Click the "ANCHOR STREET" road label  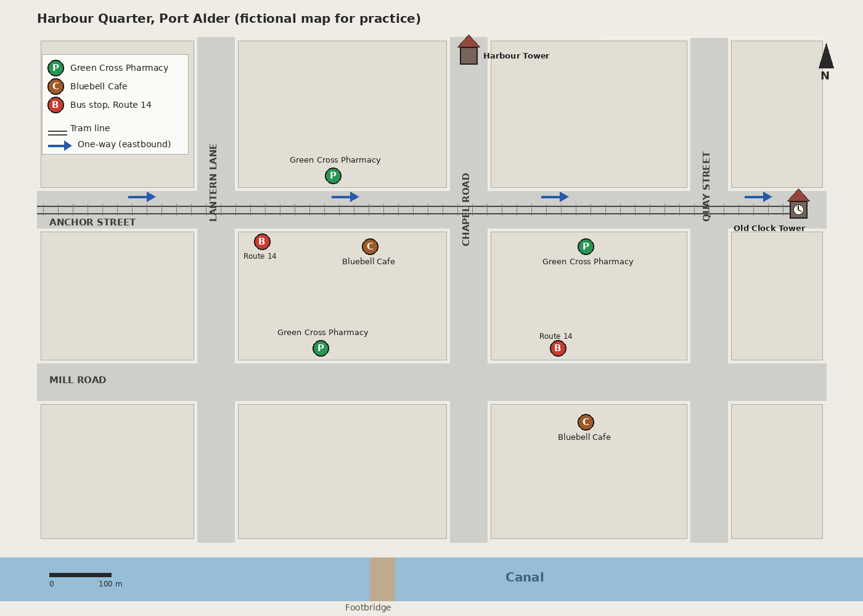coord(92,222)
